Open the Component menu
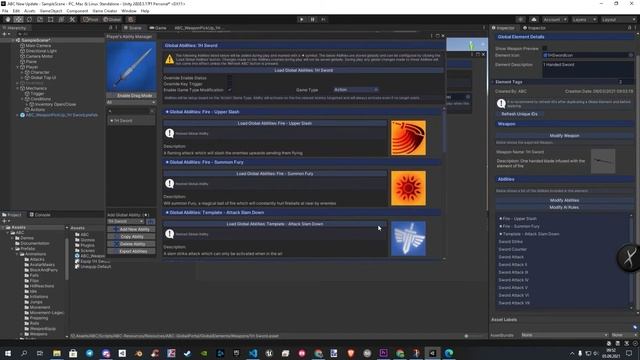The width and height of the screenshot is (640, 360). coord(77,11)
